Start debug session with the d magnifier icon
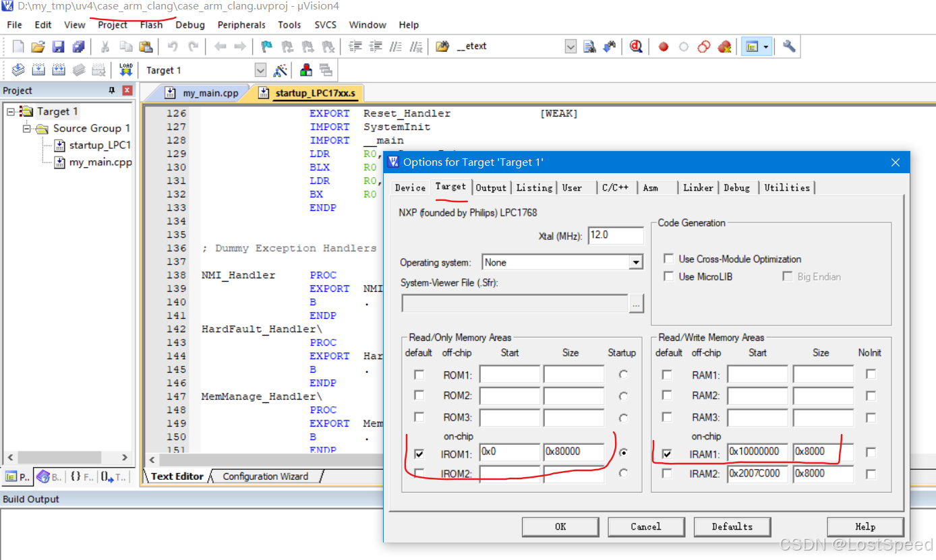This screenshot has width=936, height=560. coord(635,46)
